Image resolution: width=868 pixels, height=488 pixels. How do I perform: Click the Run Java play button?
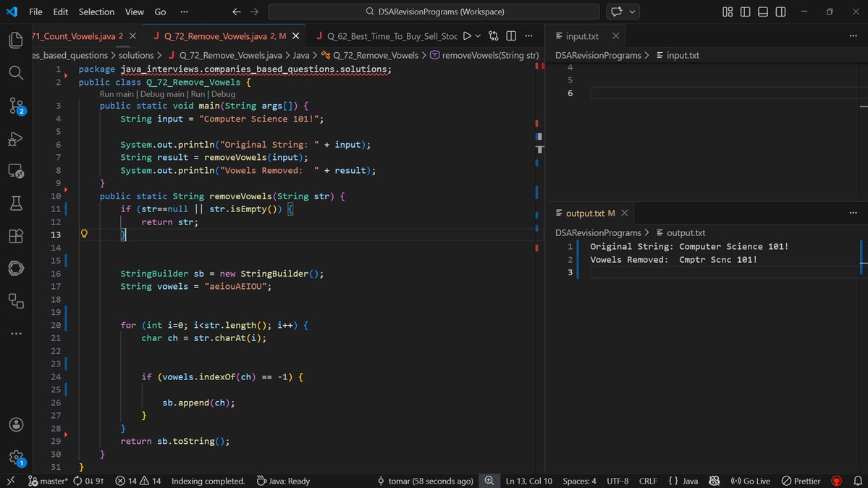467,36
